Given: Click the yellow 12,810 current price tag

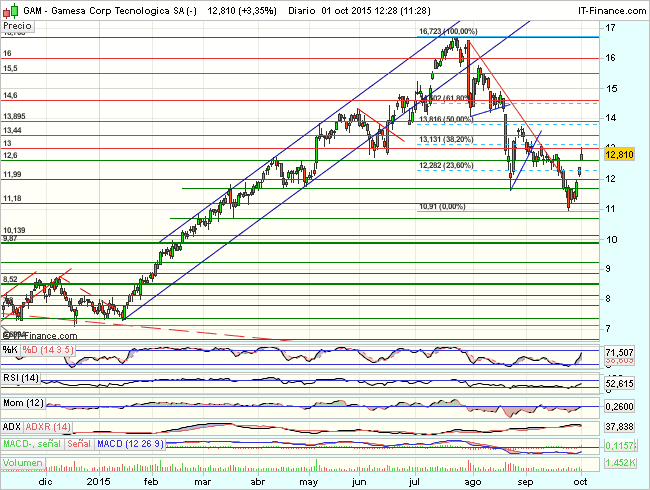Looking at the screenshot, I should point(619,155).
